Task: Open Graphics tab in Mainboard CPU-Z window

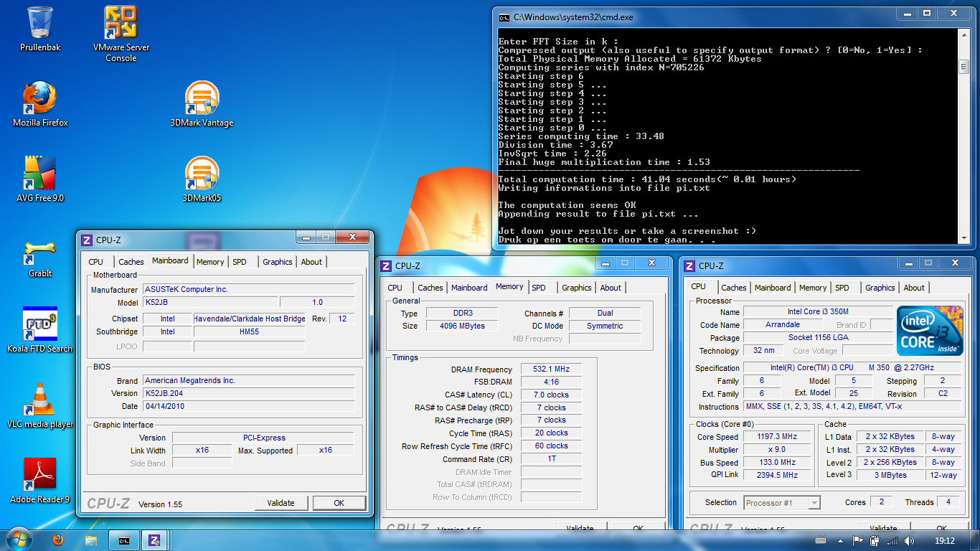Action: pos(278,262)
